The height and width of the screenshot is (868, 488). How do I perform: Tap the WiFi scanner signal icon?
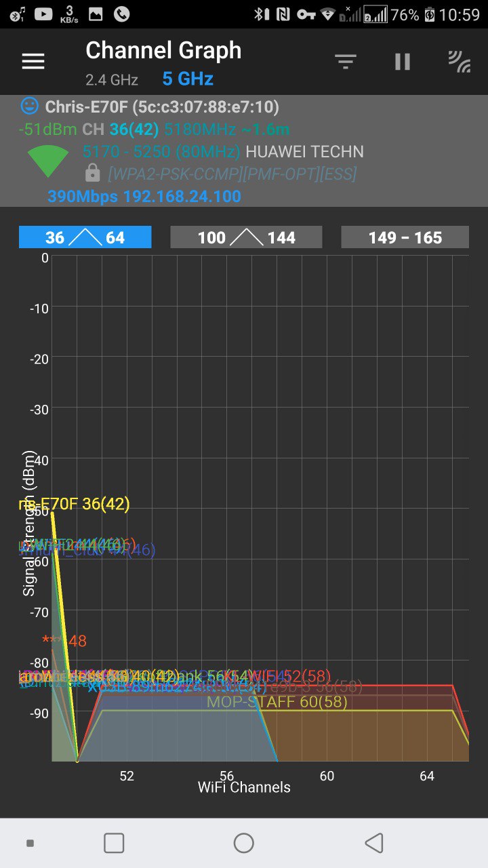pyautogui.click(x=460, y=62)
